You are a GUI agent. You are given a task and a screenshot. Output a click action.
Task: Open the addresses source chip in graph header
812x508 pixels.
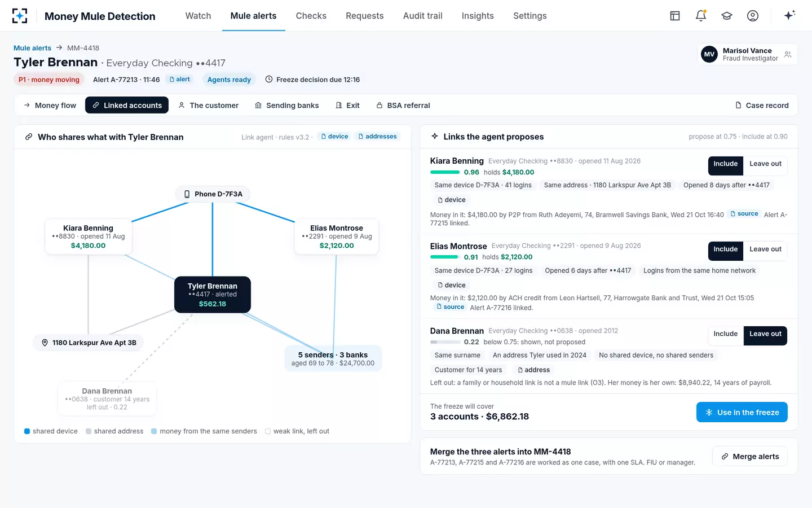(378, 137)
